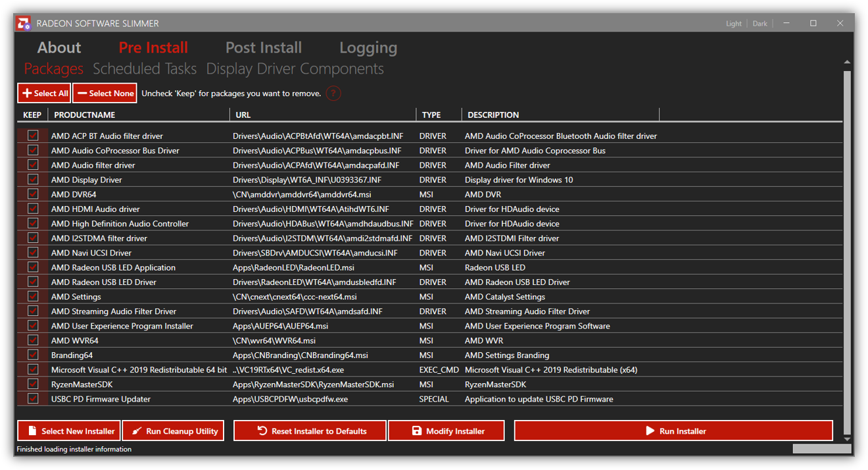Run Cleanup Utility button
The image size is (868, 470).
click(173, 431)
